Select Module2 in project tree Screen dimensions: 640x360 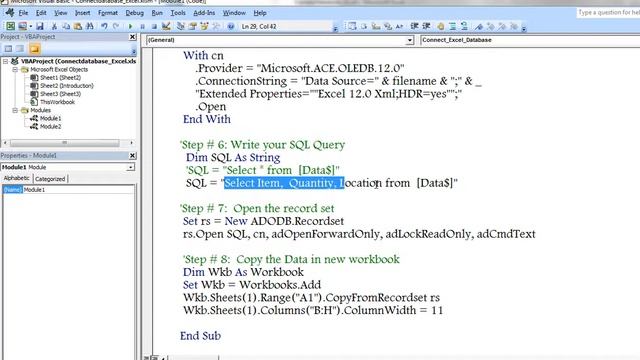tap(50, 127)
